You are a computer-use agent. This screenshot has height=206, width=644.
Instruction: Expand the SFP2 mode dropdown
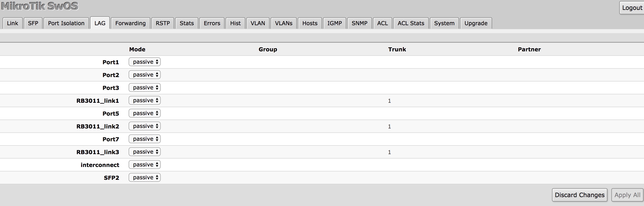tap(144, 178)
